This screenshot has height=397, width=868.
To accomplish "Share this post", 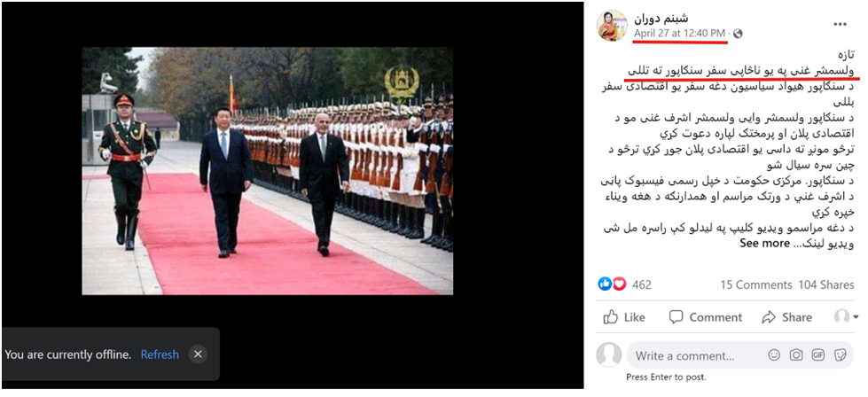I will pos(786,317).
